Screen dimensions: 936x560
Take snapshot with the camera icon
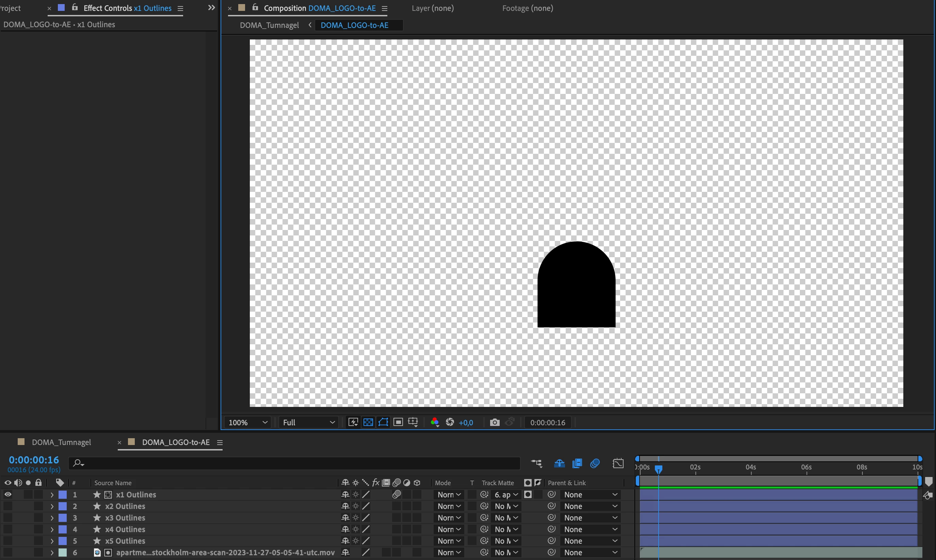[x=495, y=422]
